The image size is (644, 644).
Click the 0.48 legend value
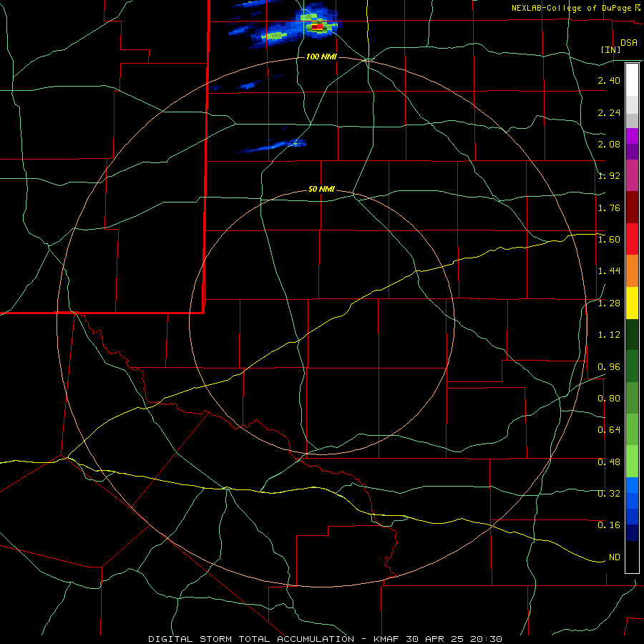(x=609, y=462)
